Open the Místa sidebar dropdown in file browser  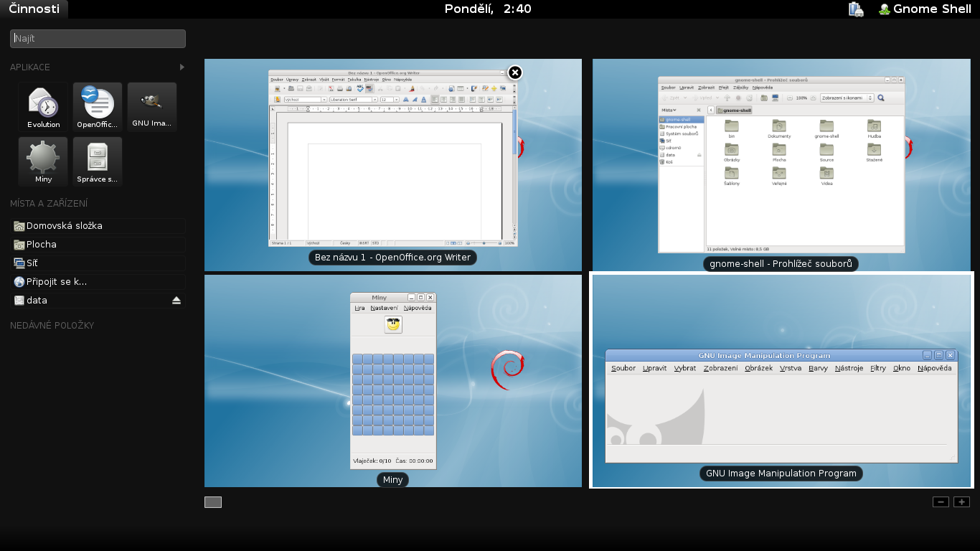[x=669, y=110]
